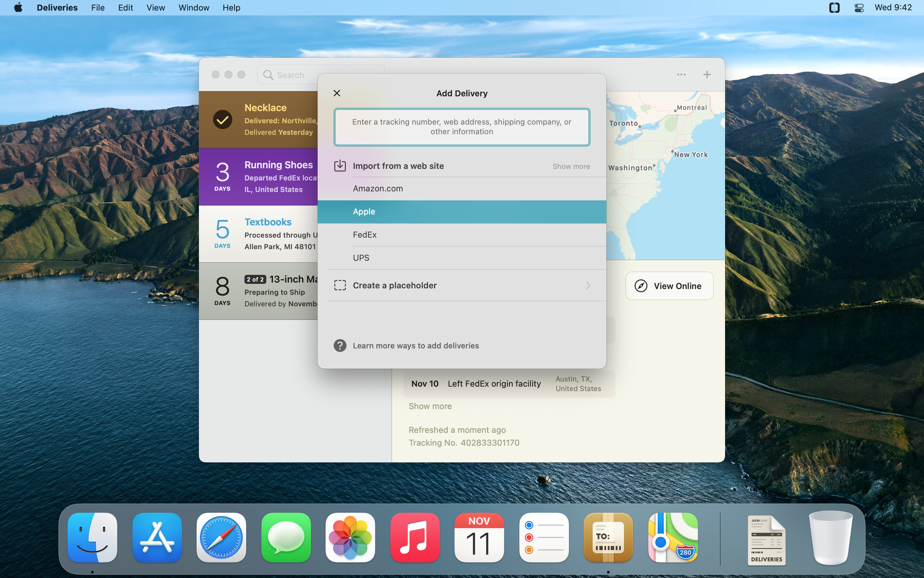Open the Help menu
Viewport: 924px width, 578px height.
click(231, 8)
